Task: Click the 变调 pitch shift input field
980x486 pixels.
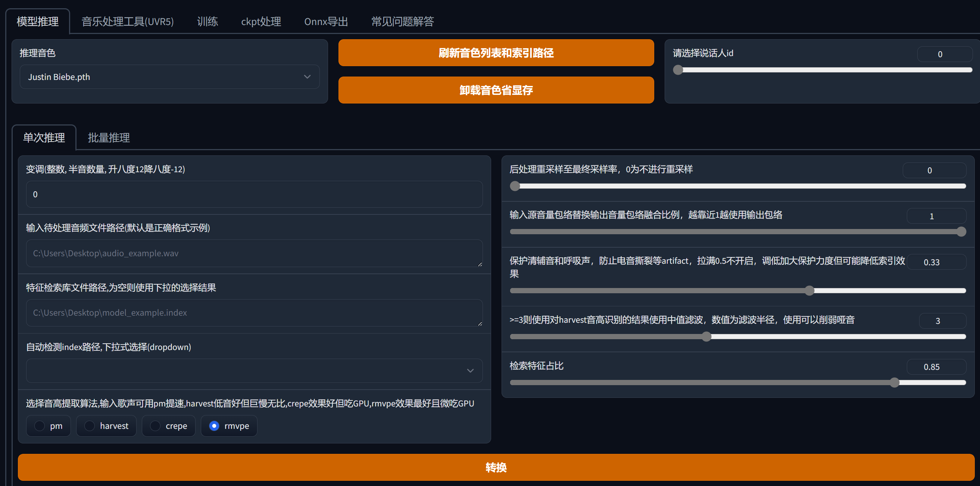Action: point(254,194)
